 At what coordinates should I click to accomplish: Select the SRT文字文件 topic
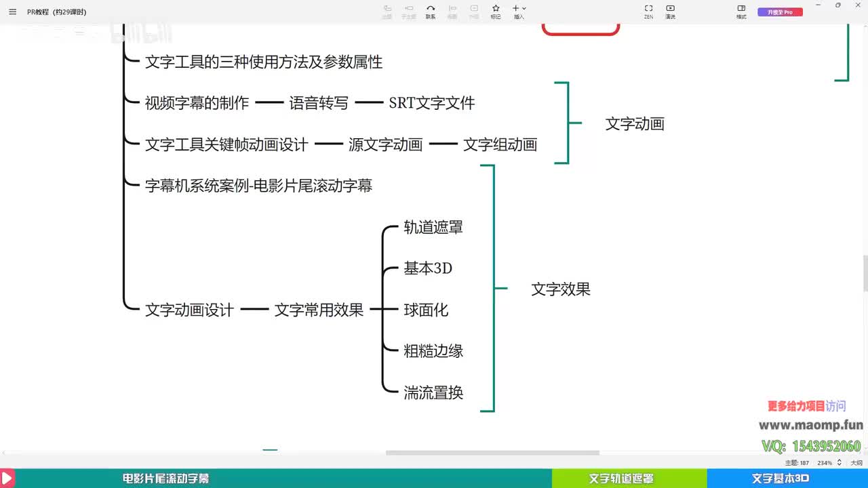432,103
